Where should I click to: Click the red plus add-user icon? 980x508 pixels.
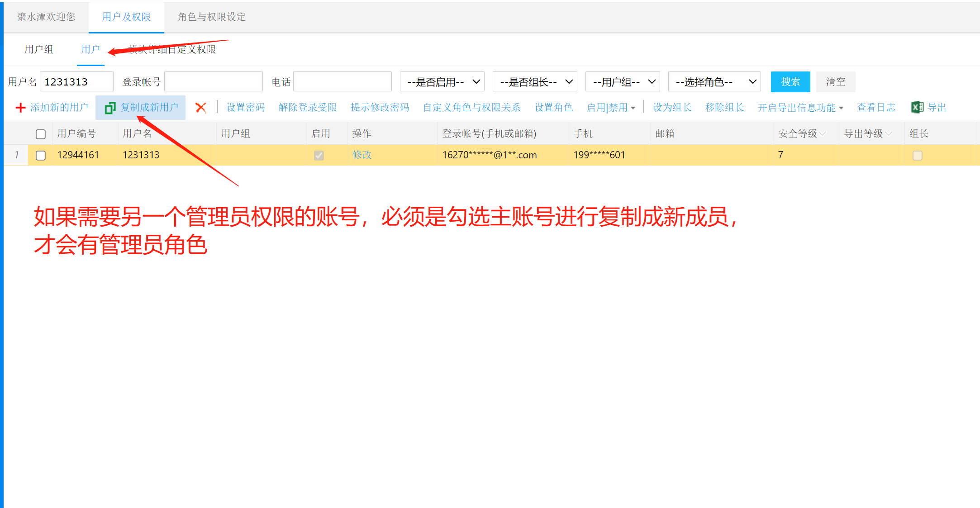tap(20, 108)
